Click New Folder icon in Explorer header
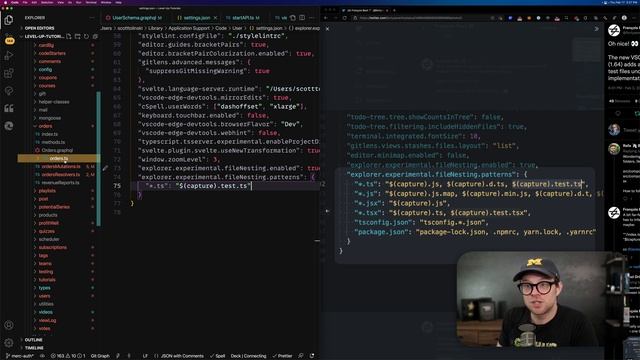The image size is (640, 360). (x=78, y=36)
